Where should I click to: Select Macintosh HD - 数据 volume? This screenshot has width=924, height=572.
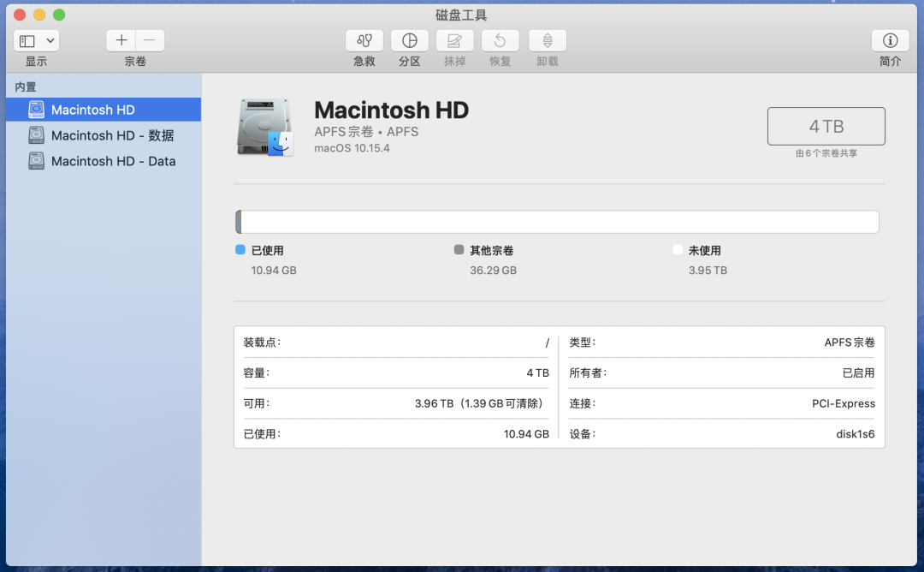[104, 135]
